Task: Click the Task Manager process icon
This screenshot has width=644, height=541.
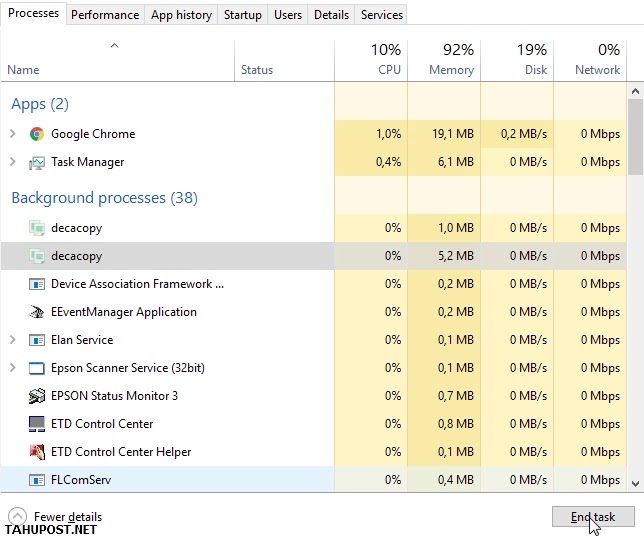Action: pos(37,162)
